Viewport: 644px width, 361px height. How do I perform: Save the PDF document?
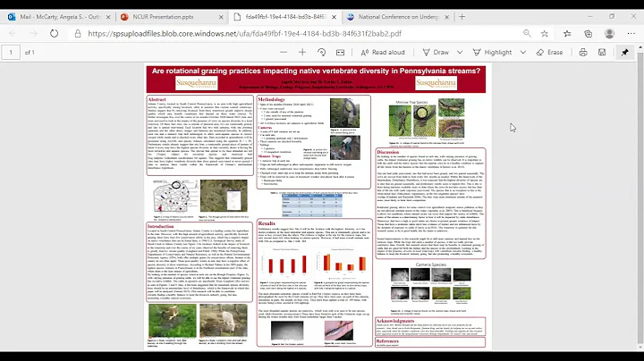click(x=602, y=53)
